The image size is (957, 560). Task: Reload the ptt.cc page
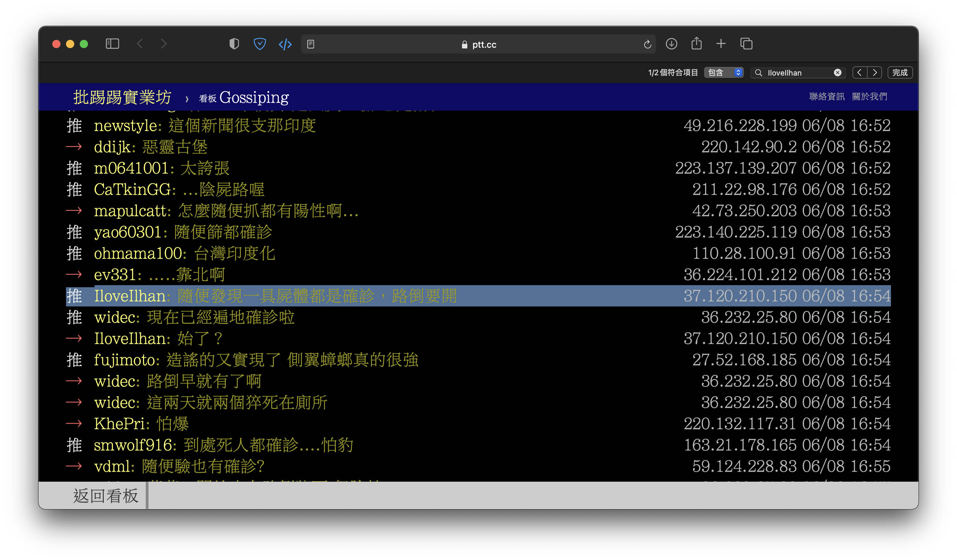(647, 44)
